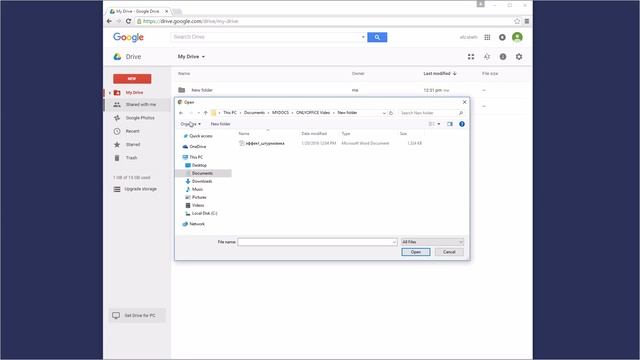The image size is (640, 360).
Task: Refresh the folder in the Open dialog
Action: (x=391, y=113)
